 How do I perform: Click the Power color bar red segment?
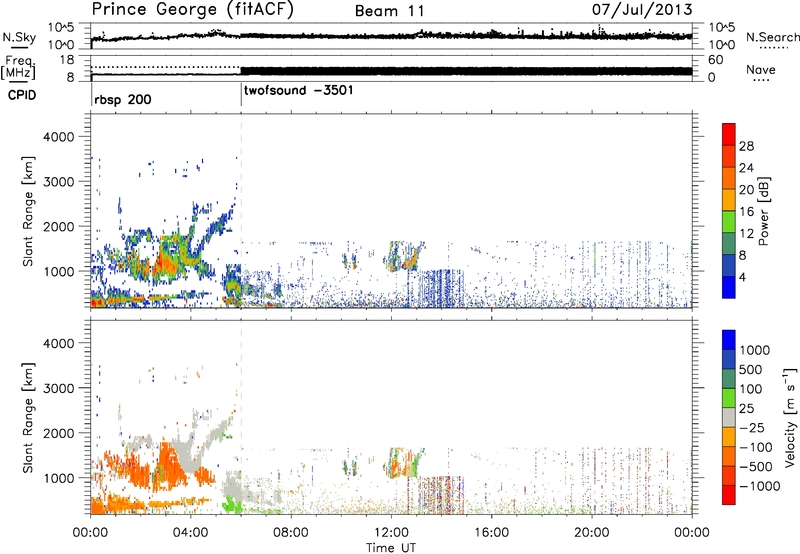click(729, 132)
